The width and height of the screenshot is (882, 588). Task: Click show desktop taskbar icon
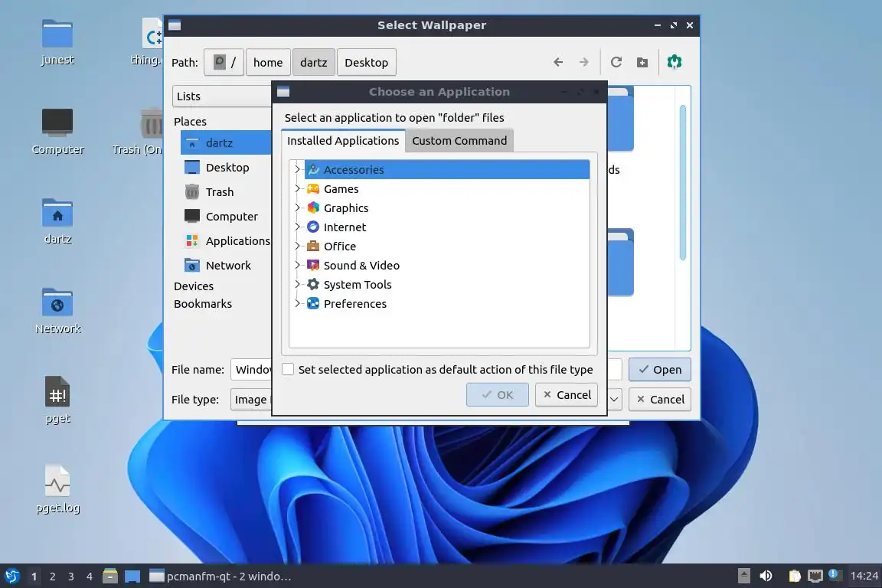point(132,577)
